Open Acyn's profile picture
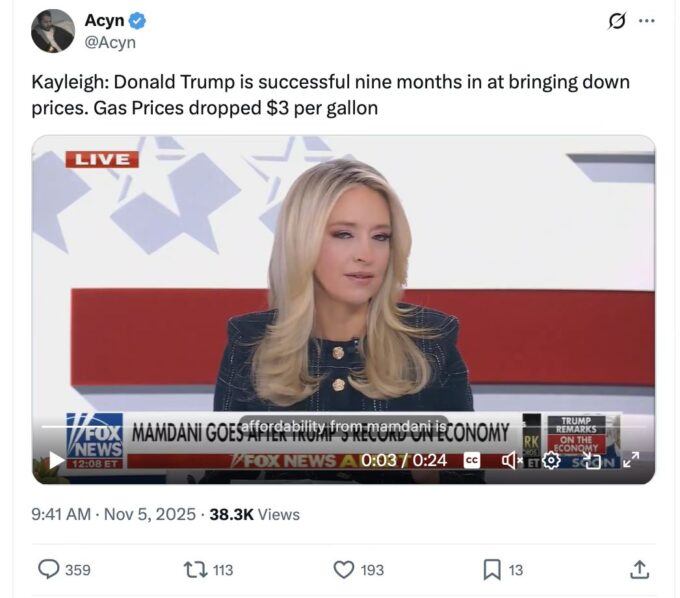Image resolution: width=680 pixels, height=598 pixels. click(x=53, y=31)
